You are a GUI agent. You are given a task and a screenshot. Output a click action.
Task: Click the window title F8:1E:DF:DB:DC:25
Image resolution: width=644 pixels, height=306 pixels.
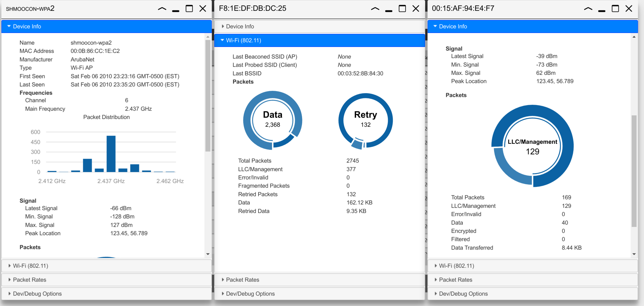coord(253,8)
